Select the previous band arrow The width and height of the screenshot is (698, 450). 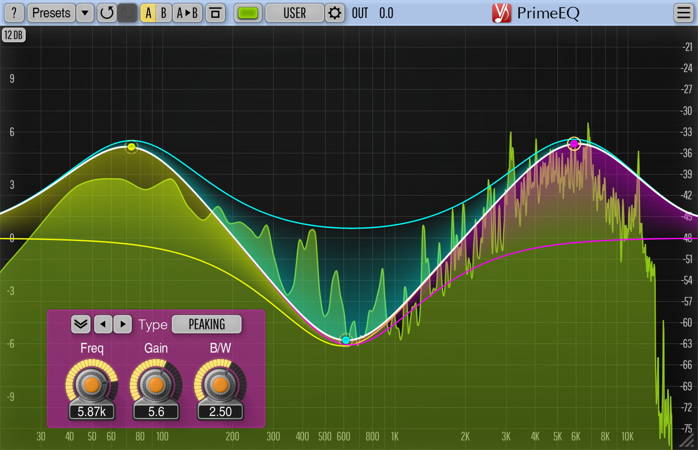point(102,324)
